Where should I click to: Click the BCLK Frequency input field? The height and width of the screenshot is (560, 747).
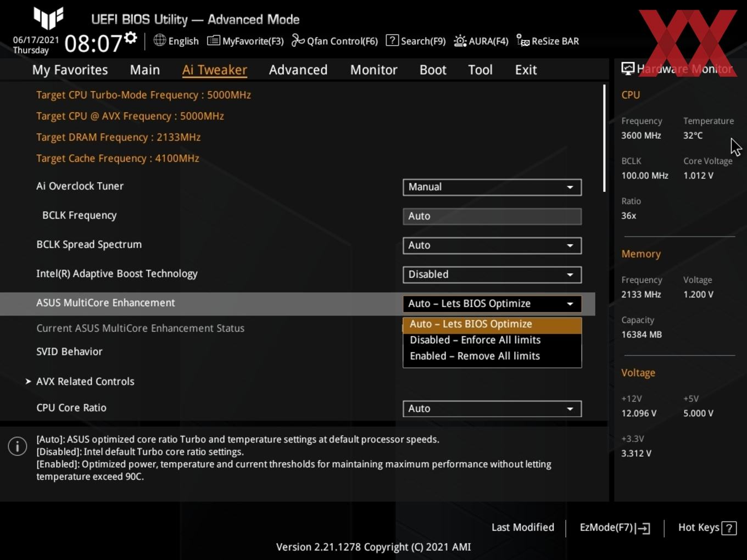pyautogui.click(x=492, y=216)
